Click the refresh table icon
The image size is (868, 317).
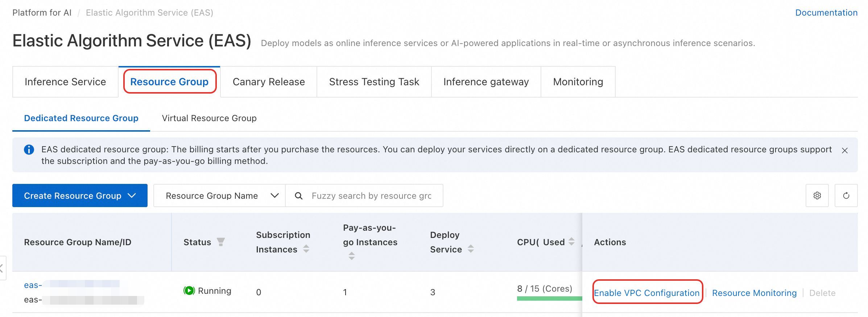846,195
